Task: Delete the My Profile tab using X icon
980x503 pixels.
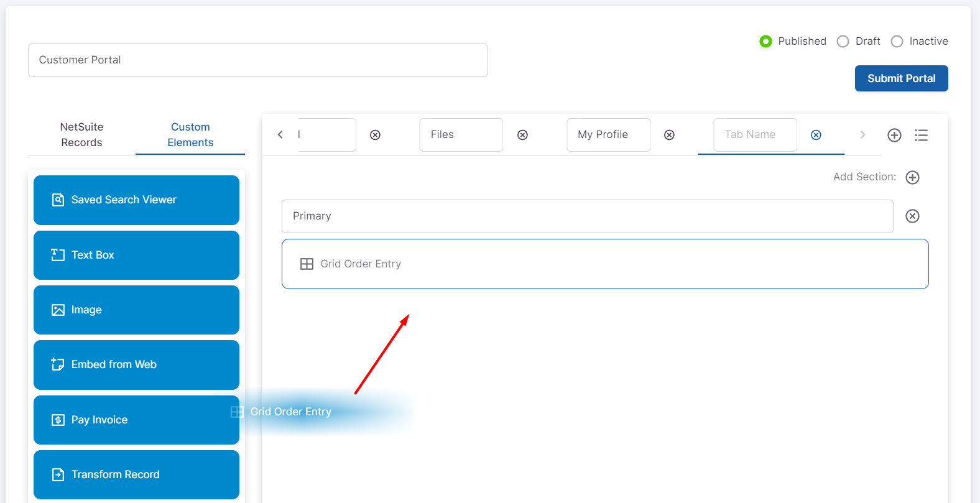Action: pyautogui.click(x=669, y=135)
